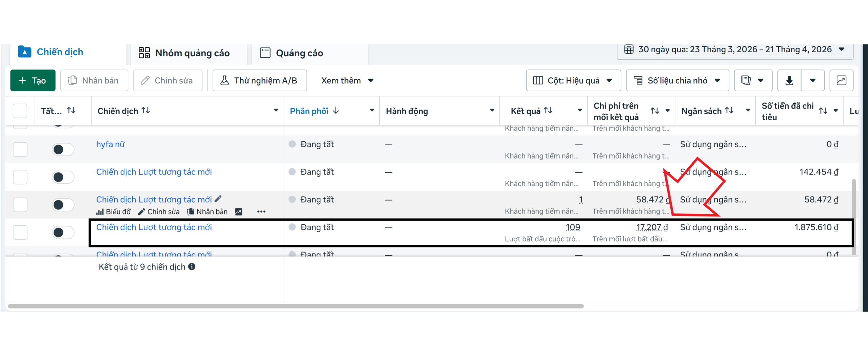
Task: Click the info icon beside Kết quả từ 9 chiến dịch
Action: point(192,267)
